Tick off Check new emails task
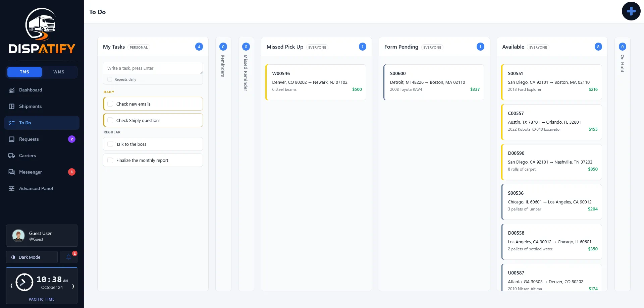Viewport: 644px width, 308px height. coord(110,104)
